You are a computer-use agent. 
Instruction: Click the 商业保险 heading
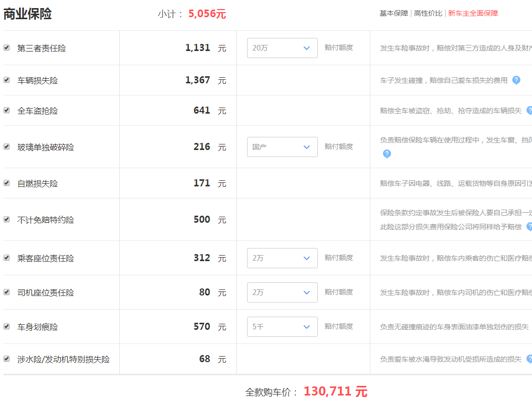pyautogui.click(x=27, y=14)
